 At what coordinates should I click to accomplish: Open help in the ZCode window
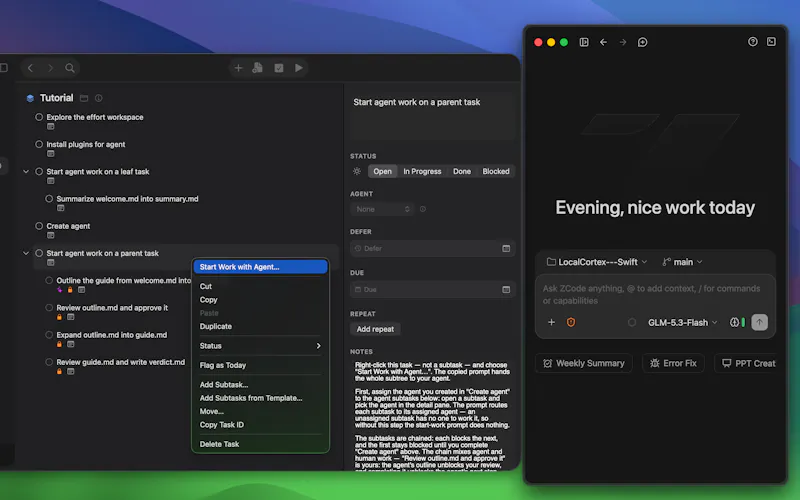coord(753,42)
